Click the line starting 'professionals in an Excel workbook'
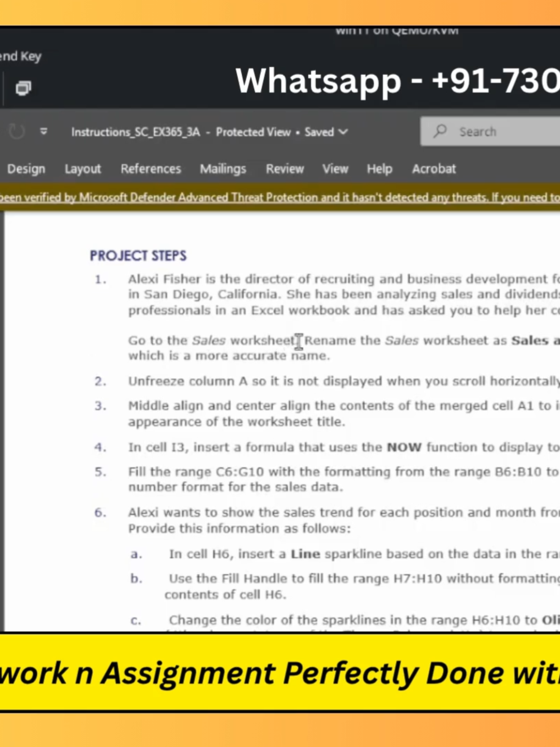This screenshot has height=747, width=560. click(x=344, y=310)
